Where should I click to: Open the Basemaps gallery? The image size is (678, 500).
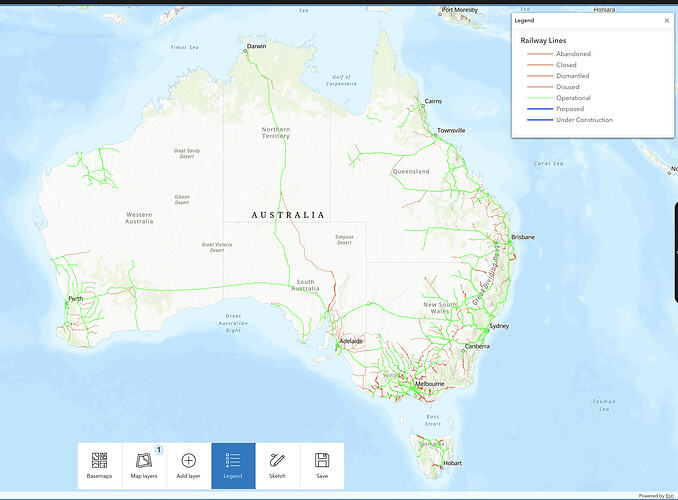tap(99, 465)
